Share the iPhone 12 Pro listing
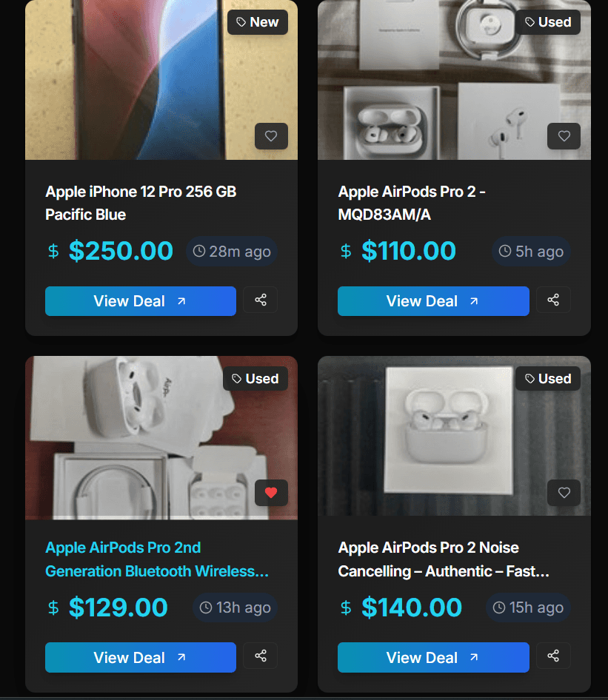The width and height of the screenshot is (608, 700). 261,300
